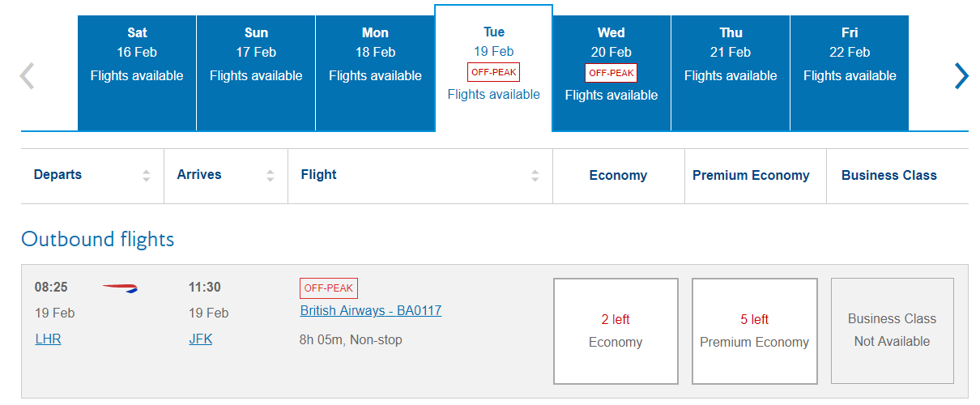Select the Fri 22 Feb date tab
Image resolution: width=980 pixels, height=405 pixels.
point(850,73)
